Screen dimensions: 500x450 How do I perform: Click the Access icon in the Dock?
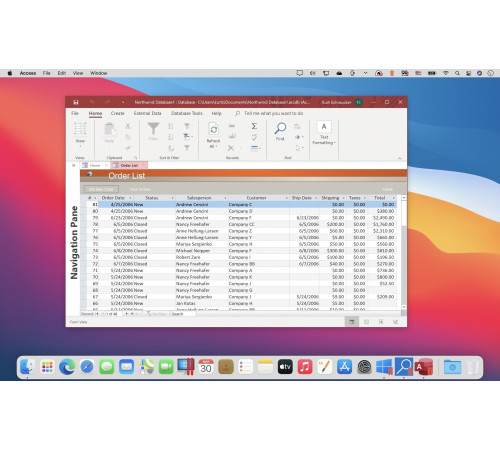pos(424,367)
